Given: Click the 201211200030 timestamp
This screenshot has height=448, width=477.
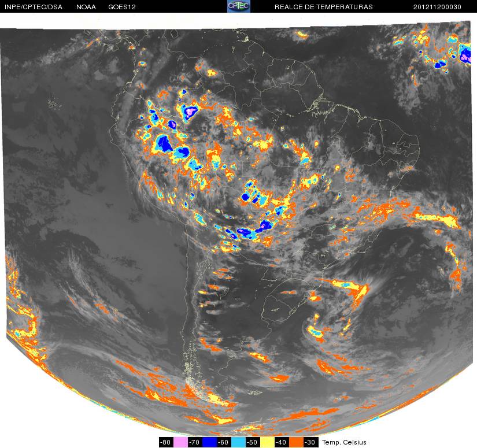Looking at the screenshot, I should [437, 7].
